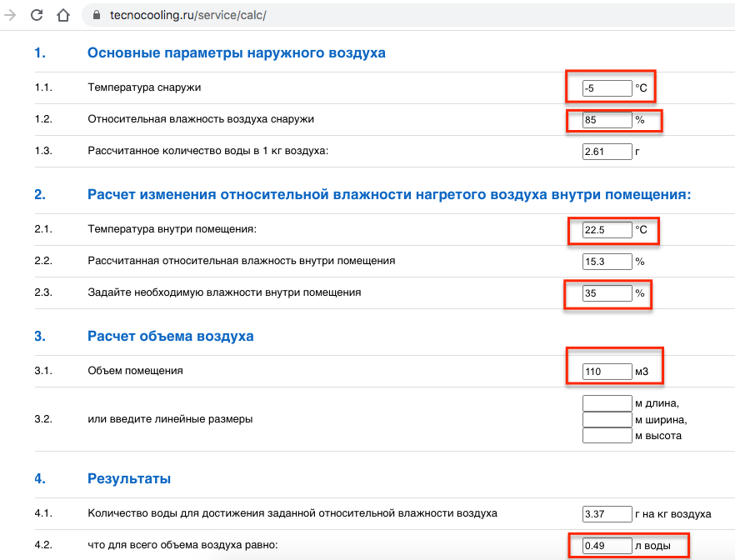Click unit text 'л воды'
The image size is (735, 560).
(652, 546)
